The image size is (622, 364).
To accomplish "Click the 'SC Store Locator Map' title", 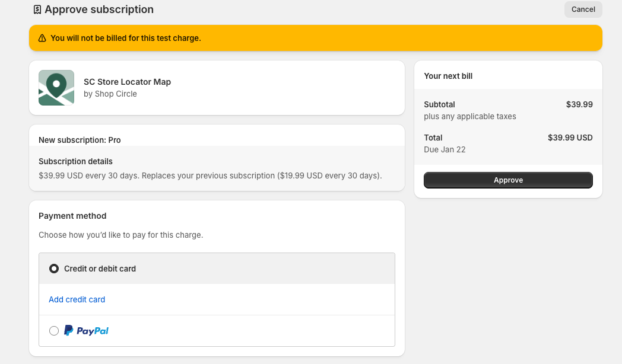I will pos(128,82).
